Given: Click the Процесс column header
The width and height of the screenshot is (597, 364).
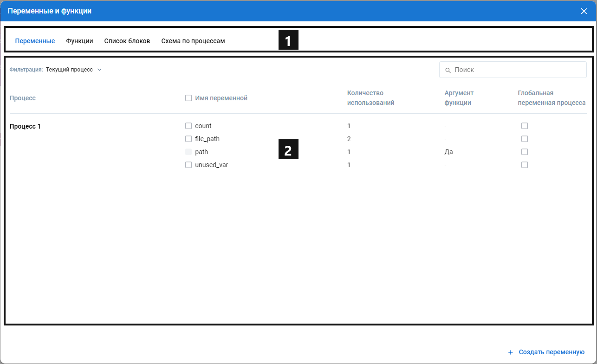Looking at the screenshot, I should 23,98.
